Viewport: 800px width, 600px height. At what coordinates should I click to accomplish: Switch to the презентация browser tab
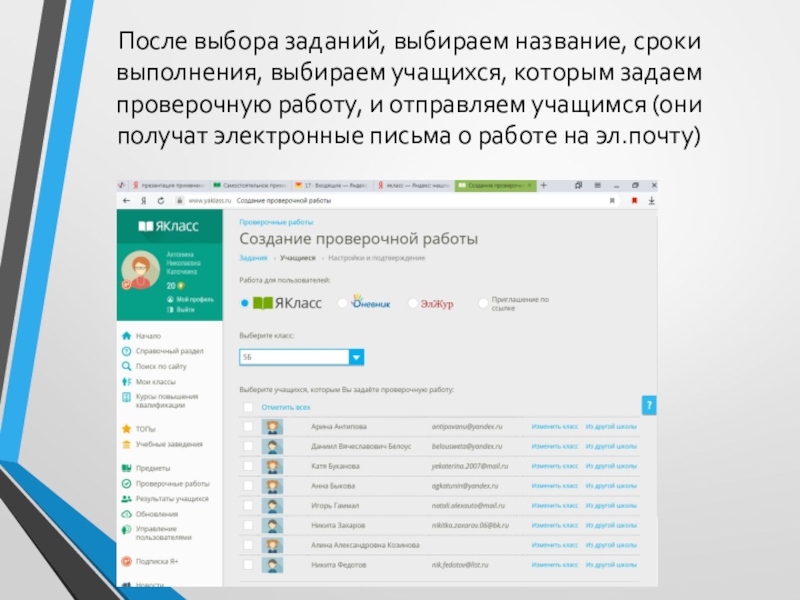(x=169, y=185)
